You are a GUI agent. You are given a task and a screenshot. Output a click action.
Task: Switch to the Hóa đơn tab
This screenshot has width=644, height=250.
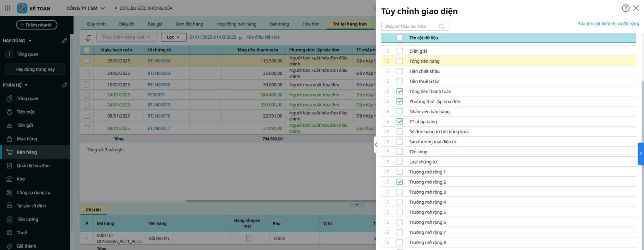pos(311,24)
